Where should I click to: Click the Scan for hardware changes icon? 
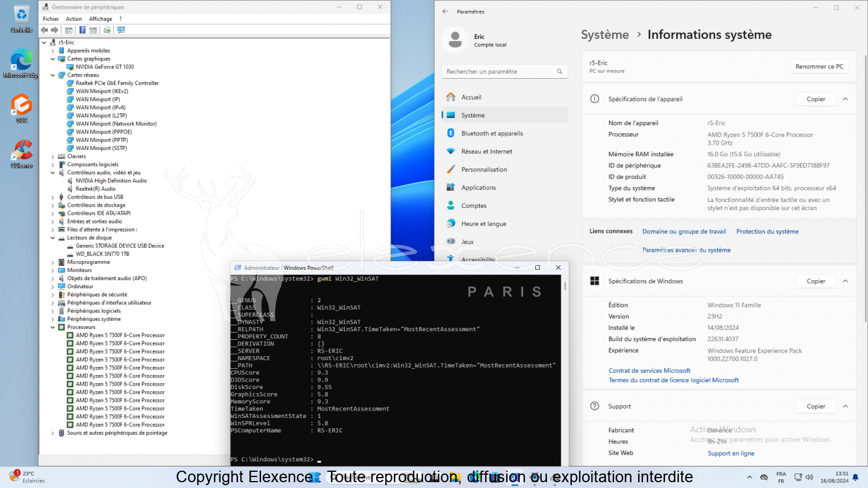121,30
